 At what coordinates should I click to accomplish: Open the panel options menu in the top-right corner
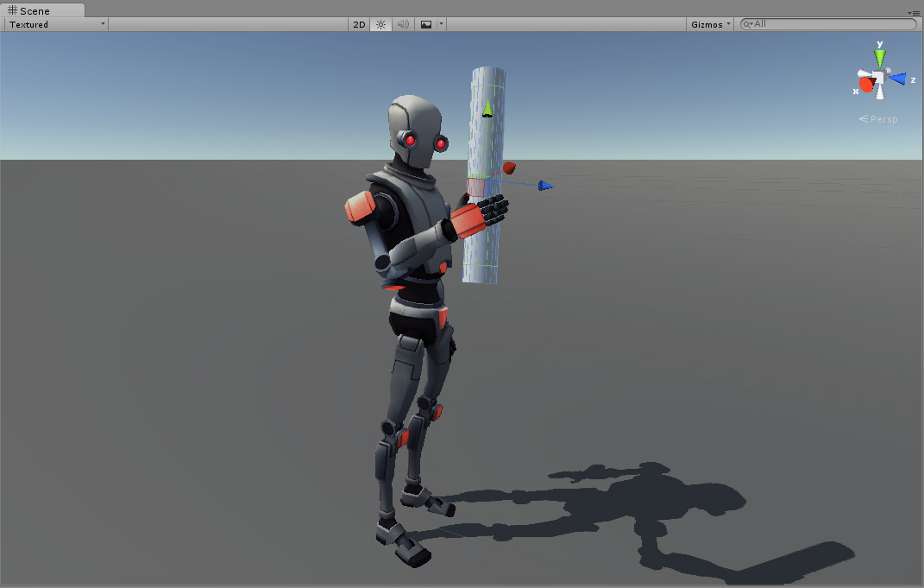[915, 13]
